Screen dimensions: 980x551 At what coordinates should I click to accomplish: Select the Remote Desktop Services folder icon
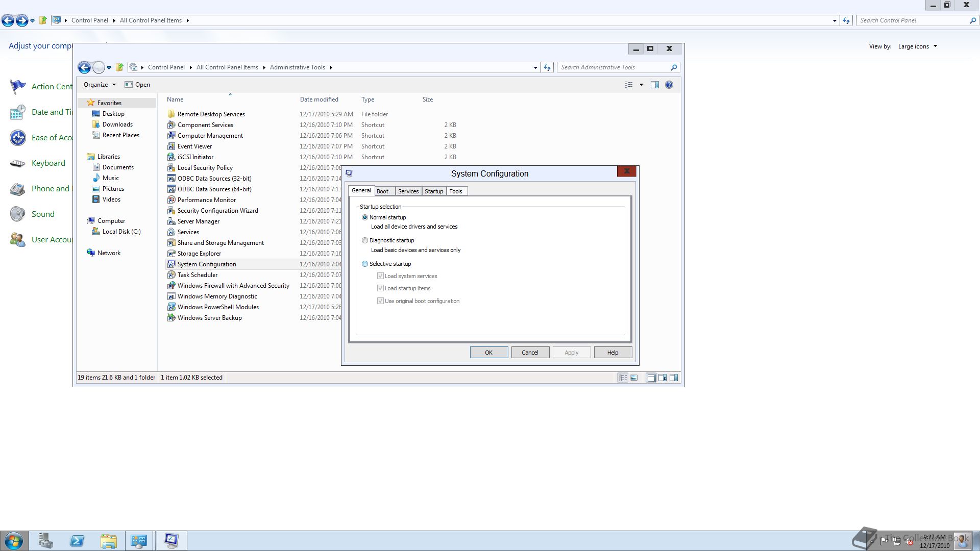(x=171, y=114)
